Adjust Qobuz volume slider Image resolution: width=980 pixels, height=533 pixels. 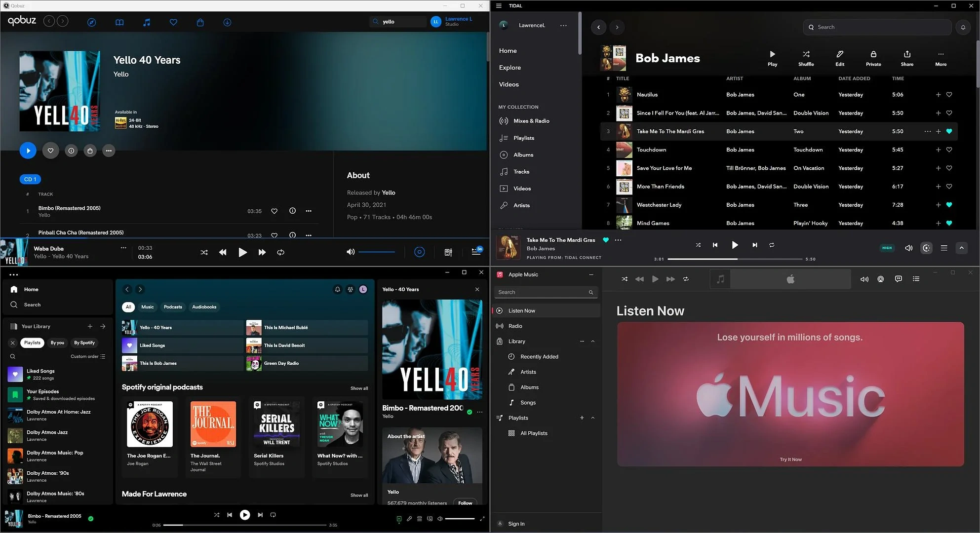[377, 252]
